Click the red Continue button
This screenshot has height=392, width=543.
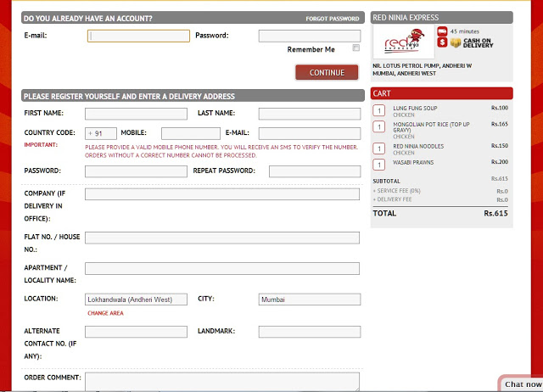327,72
